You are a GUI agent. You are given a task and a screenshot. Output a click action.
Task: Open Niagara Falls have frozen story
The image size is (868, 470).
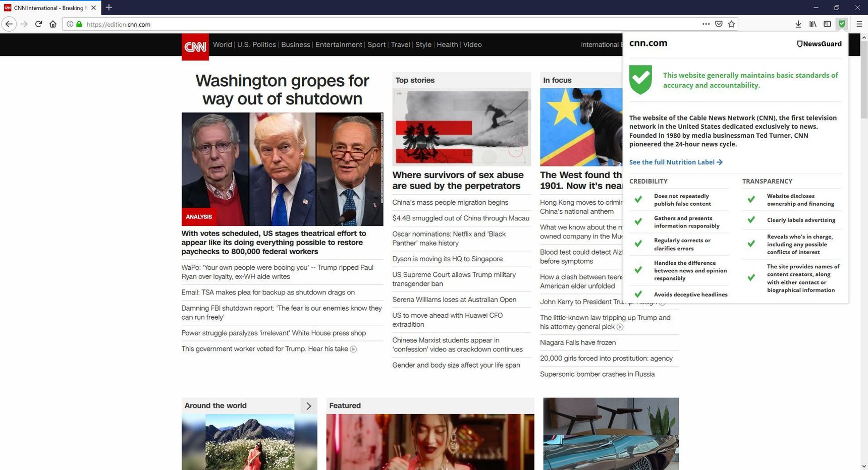pos(578,342)
